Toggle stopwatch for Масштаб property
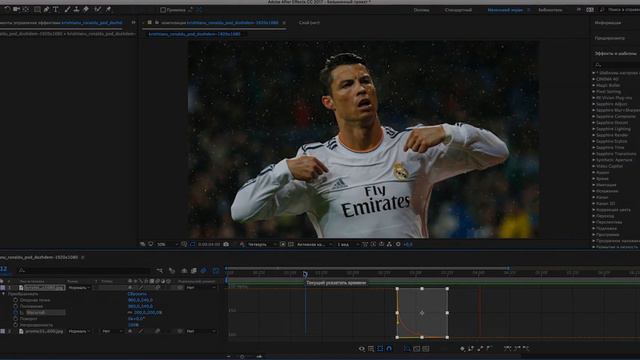The image size is (640, 360). 16,313
